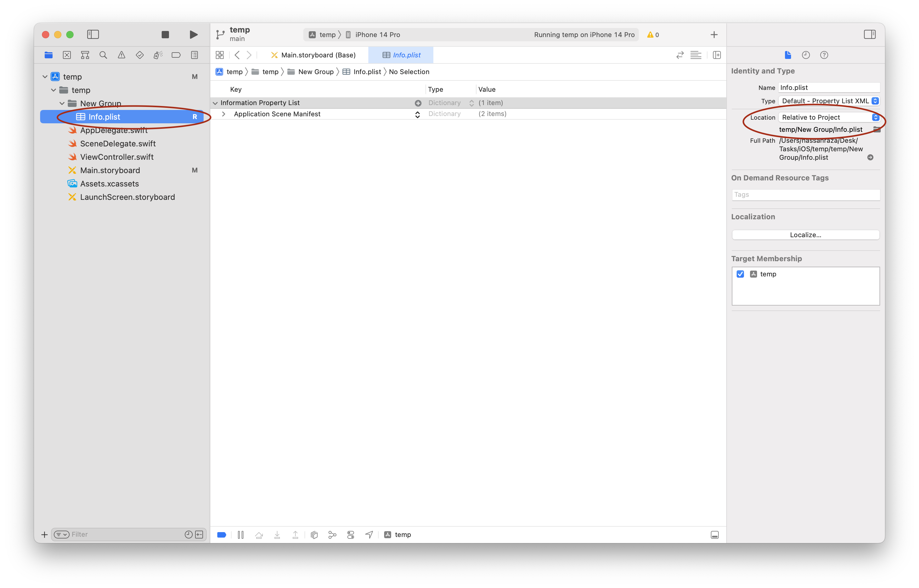The width and height of the screenshot is (919, 588).
Task: Open the Find navigator magnifier icon
Action: 103,55
